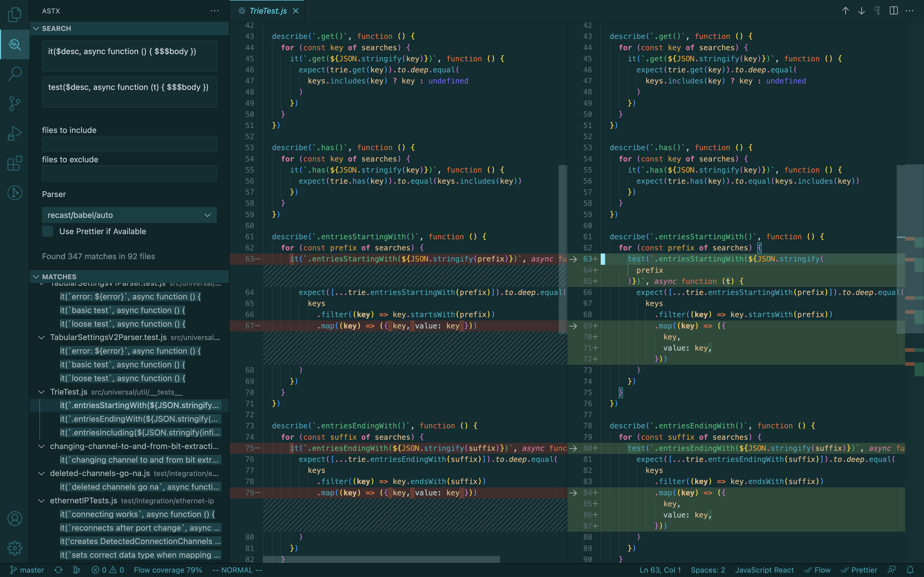Open the Extensions view
Screen dimensions: 924x577
[14, 163]
